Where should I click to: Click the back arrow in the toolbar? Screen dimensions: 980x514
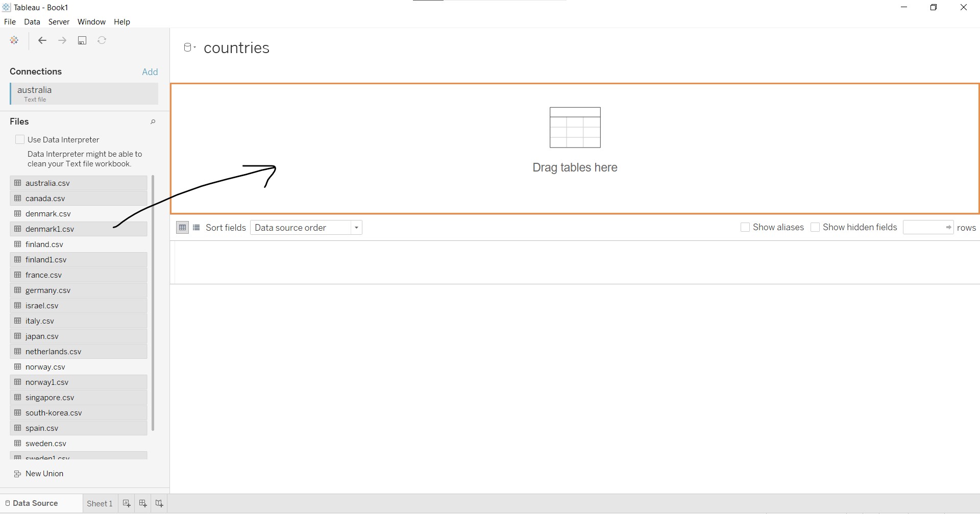pos(42,40)
